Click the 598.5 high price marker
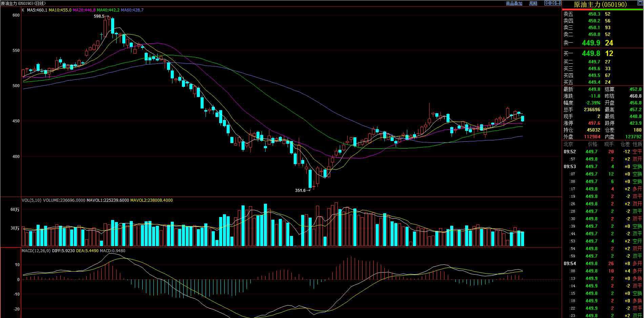This screenshot has height=318, width=644. coord(99,16)
